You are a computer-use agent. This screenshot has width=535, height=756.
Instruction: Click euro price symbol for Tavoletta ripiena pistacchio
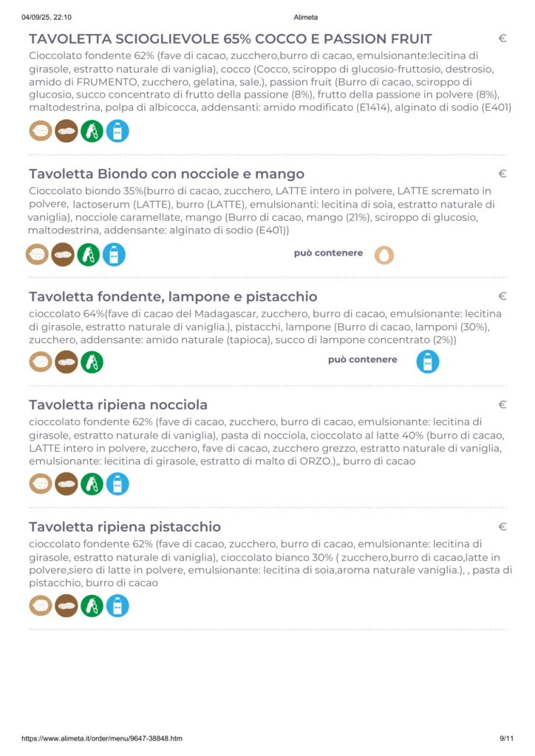tap(502, 527)
